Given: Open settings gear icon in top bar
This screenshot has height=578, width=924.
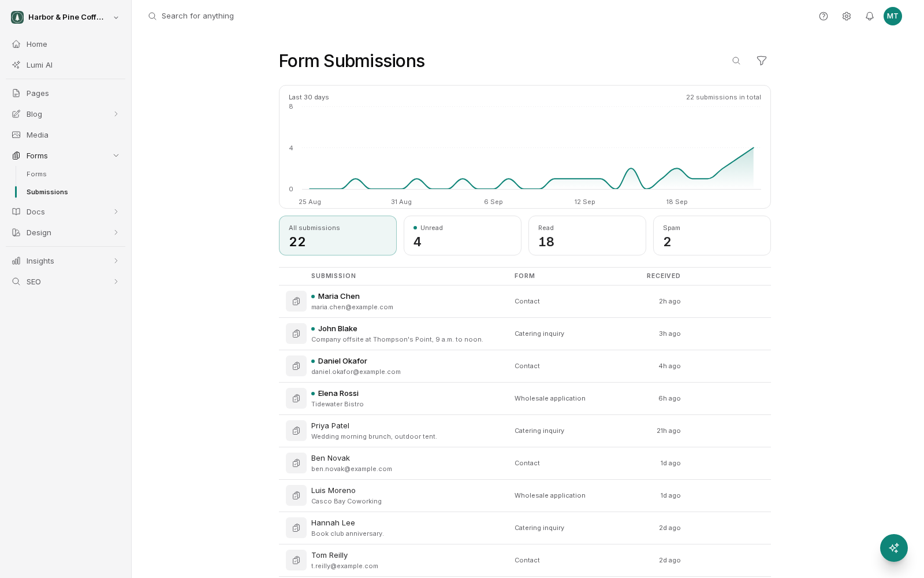Looking at the screenshot, I should 847,16.
